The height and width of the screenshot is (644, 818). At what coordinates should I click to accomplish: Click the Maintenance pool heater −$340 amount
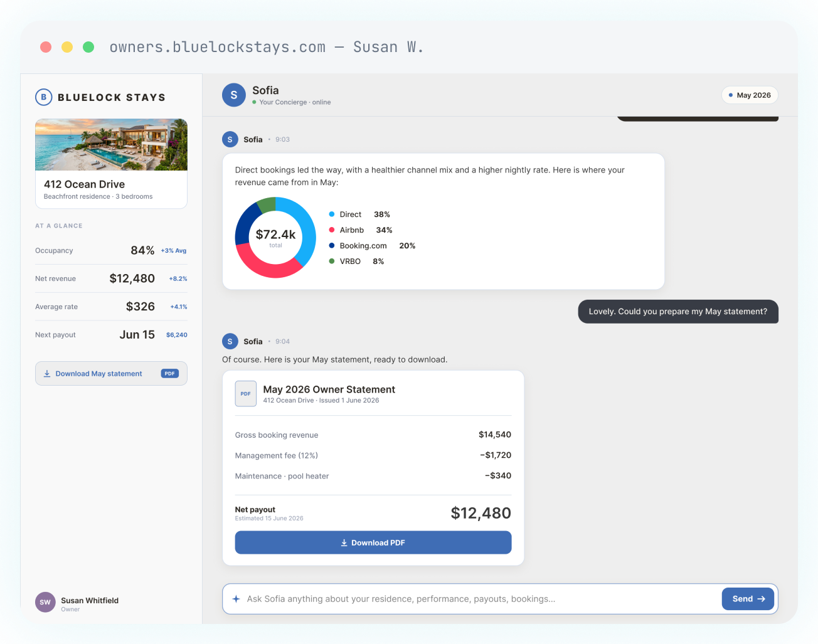coord(498,476)
